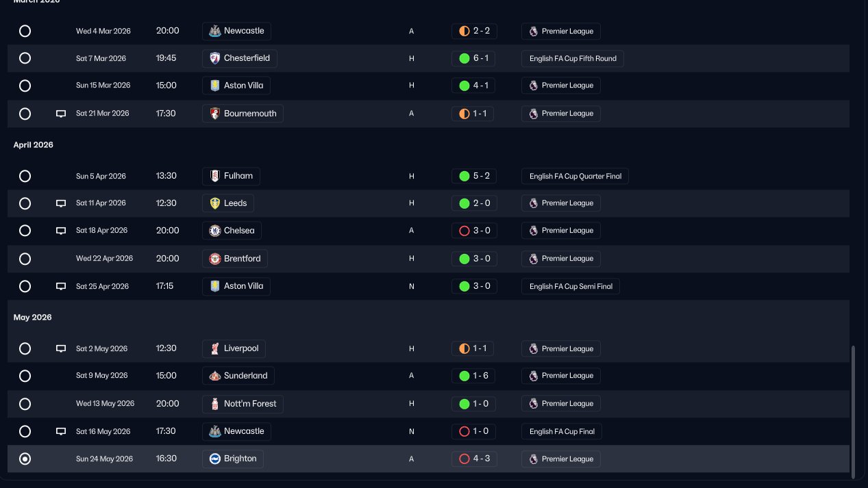
Task: Click the vertical scrollbar on the right
Action: tap(853, 412)
